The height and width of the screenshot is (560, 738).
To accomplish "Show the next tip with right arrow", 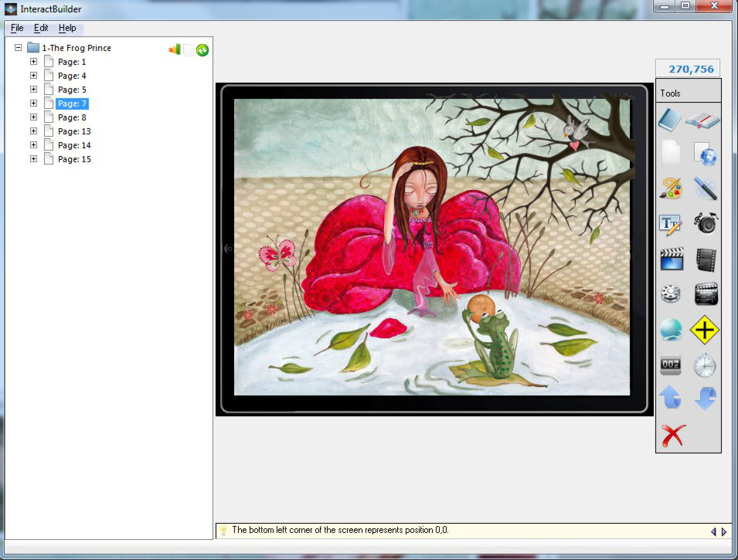I will (x=724, y=531).
